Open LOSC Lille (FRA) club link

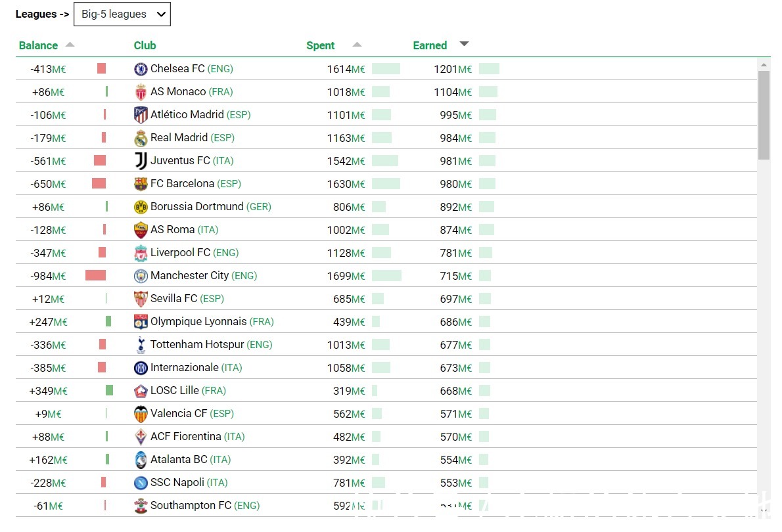tap(188, 390)
